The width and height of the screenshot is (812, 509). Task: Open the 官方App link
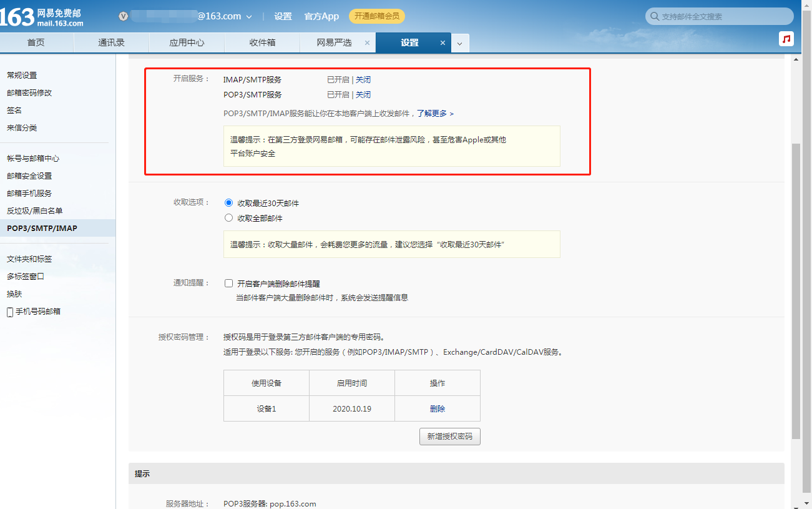click(x=321, y=17)
